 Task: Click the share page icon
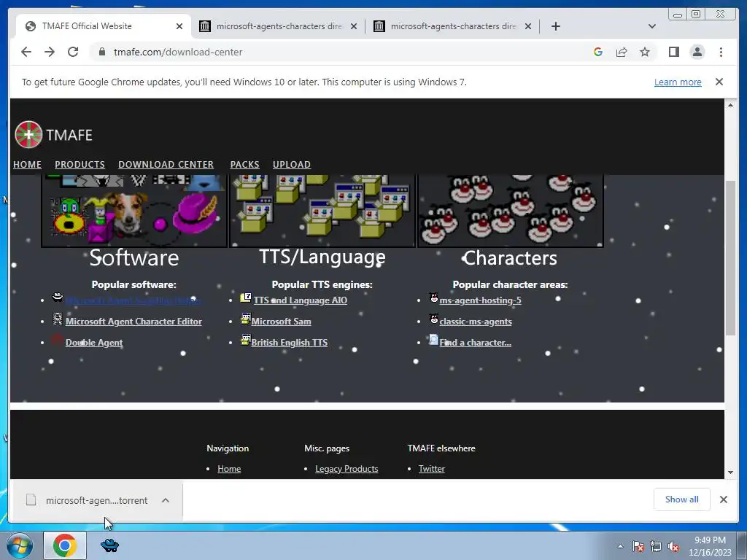pyautogui.click(x=622, y=52)
